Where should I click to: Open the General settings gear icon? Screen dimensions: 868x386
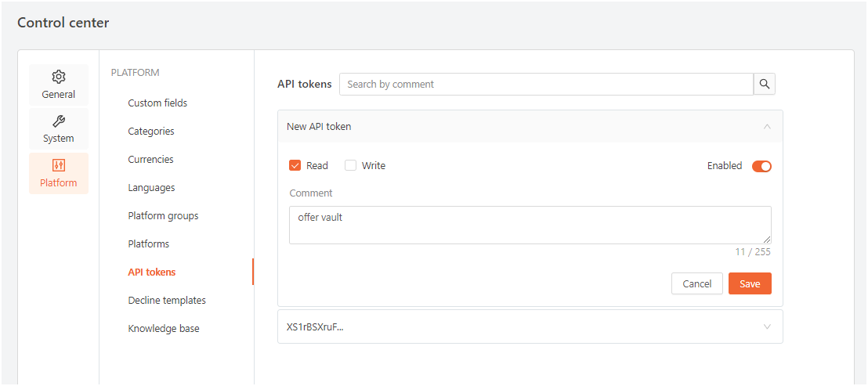coord(59,76)
